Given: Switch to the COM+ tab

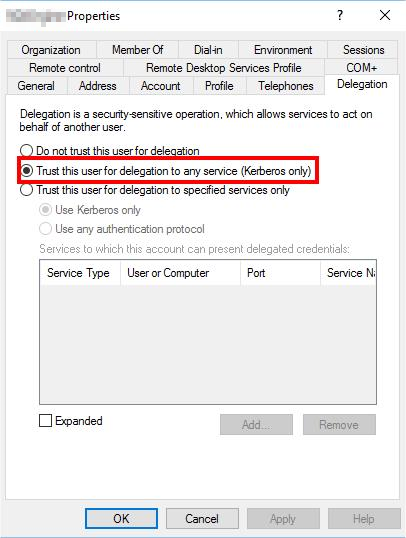Looking at the screenshot, I should [362, 68].
